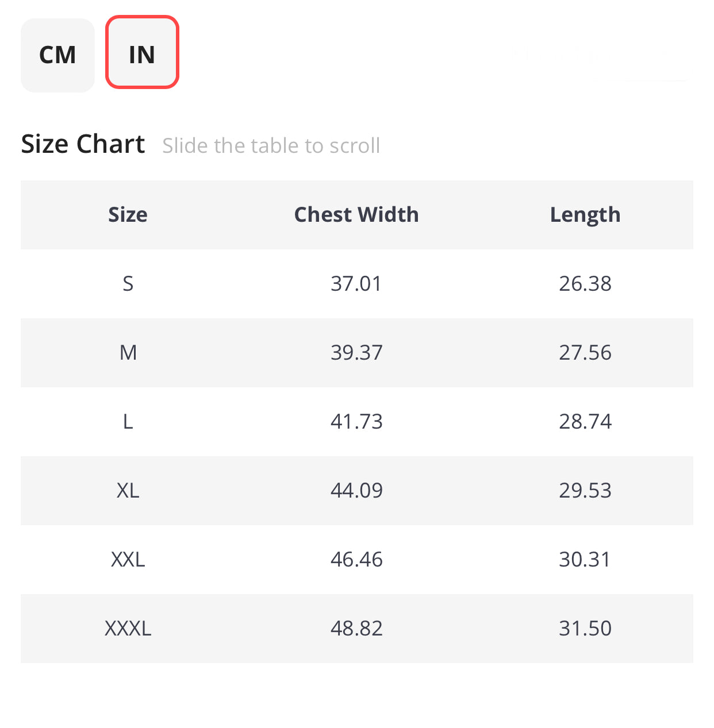
Task: Select the S size row
Action: coord(128,283)
